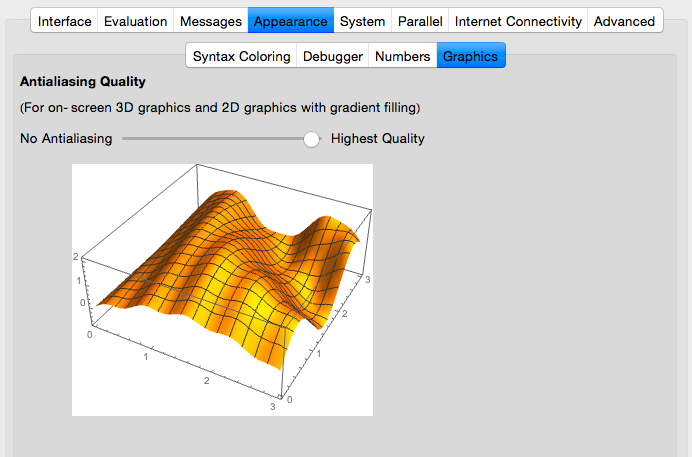Click the 3D surface plot preview
Viewport: 692px width, 457px height.
[x=222, y=290]
